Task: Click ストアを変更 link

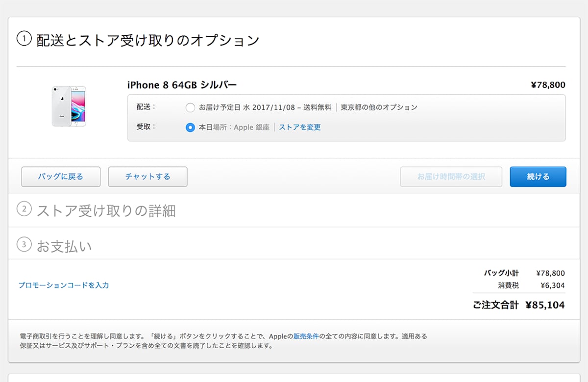Action: tap(300, 127)
